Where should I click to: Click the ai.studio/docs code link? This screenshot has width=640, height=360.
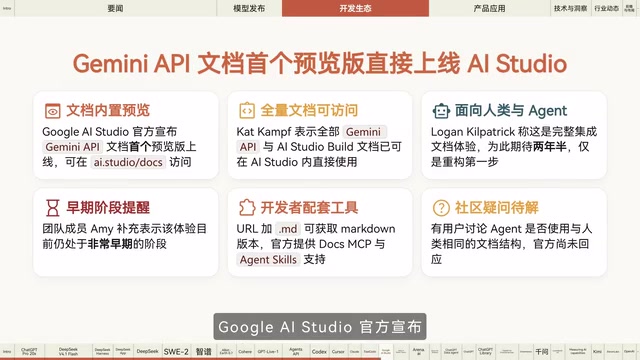(x=128, y=162)
